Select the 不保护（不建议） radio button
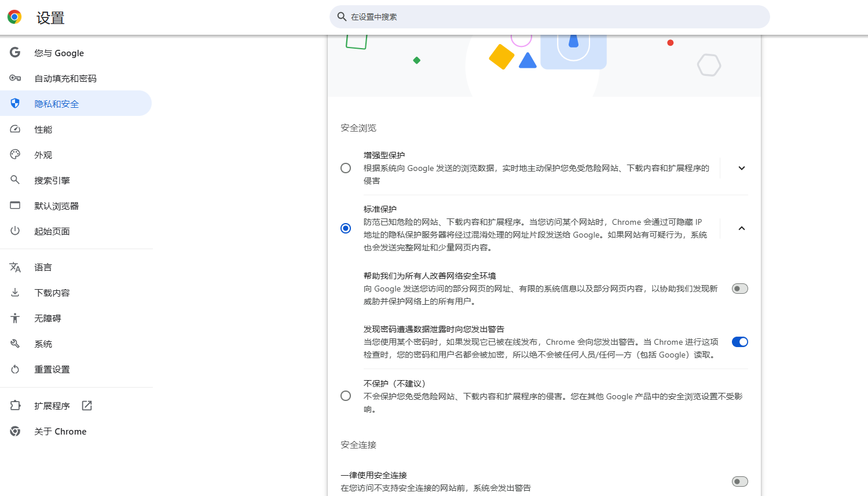The image size is (868, 496). pos(346,396)
